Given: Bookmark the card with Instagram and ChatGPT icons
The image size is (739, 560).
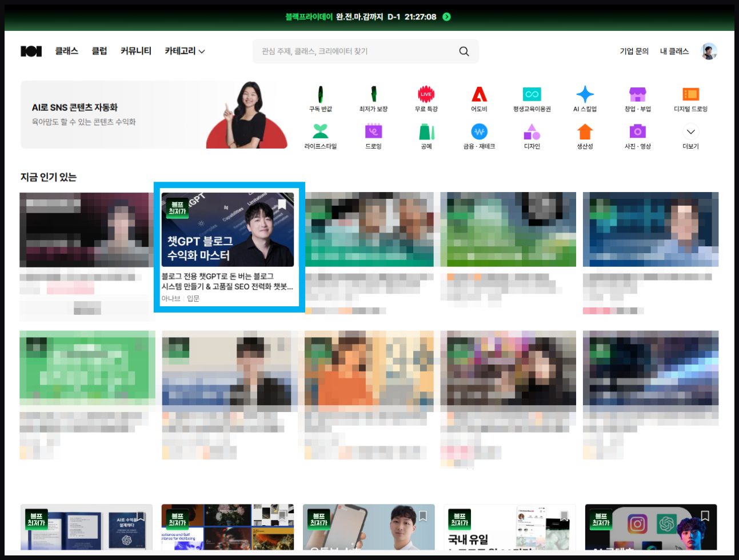Looking at the screenshot, I should (x=705, y=516).
